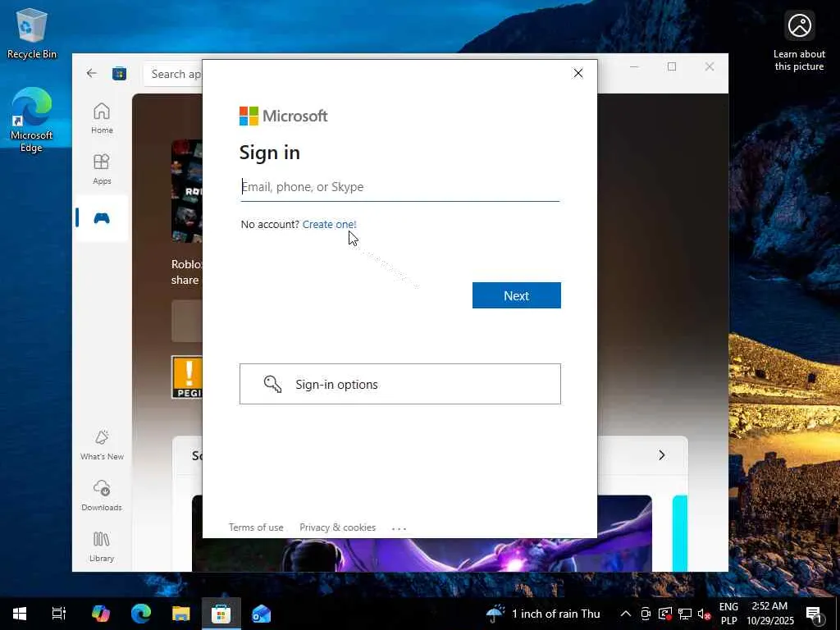Click the Microsoft logo in the dialog
This screenshot has width=840, height=630.
pyautogui.click(x=283, y=116)
